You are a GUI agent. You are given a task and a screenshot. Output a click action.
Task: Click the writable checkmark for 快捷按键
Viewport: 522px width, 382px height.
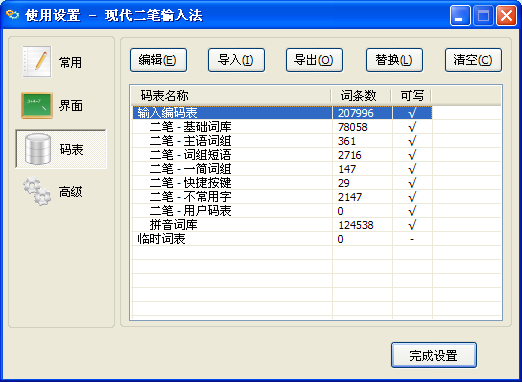tap(412, 183)
